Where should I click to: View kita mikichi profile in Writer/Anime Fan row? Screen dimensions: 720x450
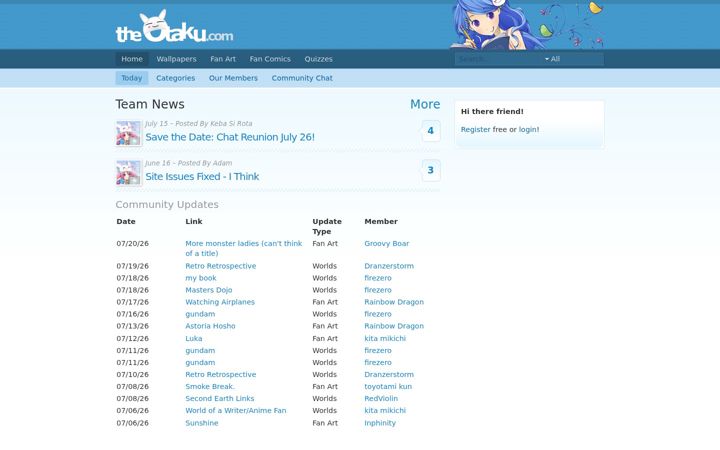click(385, 411)
